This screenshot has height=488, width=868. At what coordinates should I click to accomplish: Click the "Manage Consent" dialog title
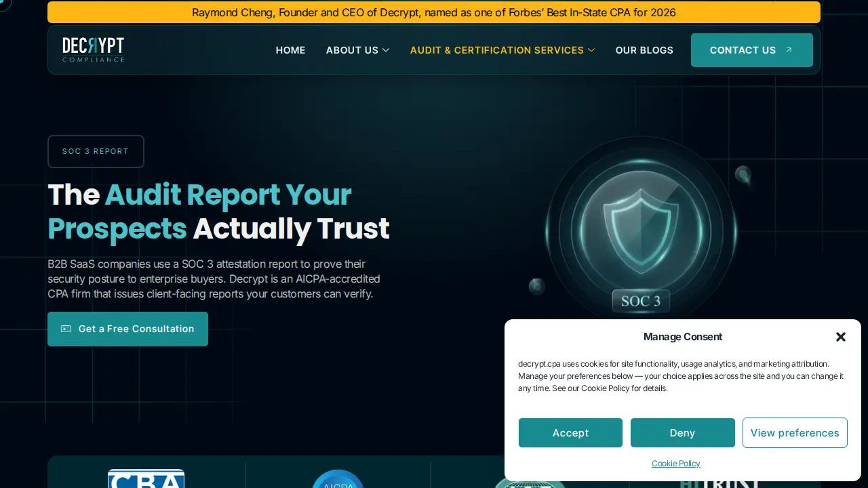pos(683,337)
